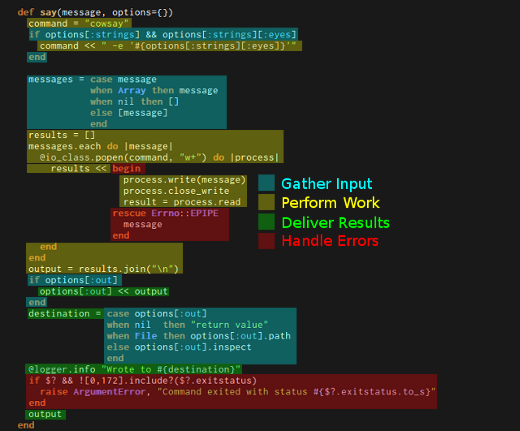Click the '@logger.info "Wrote to #{destination}"' line
The width and height of the screenshot is (520, 431).
[x=134, y=369]
